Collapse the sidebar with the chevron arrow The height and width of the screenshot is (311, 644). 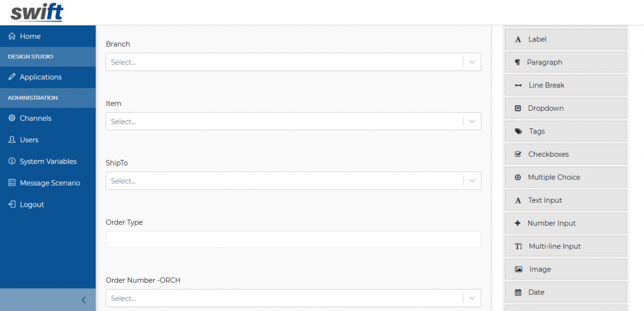click(84, 300)
